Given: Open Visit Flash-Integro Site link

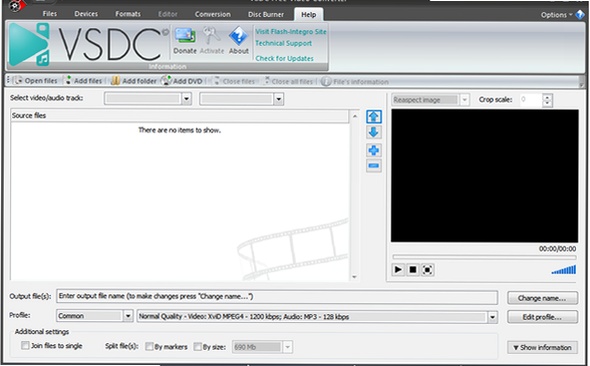Looking at the screenshot, I should click(291, 32).
